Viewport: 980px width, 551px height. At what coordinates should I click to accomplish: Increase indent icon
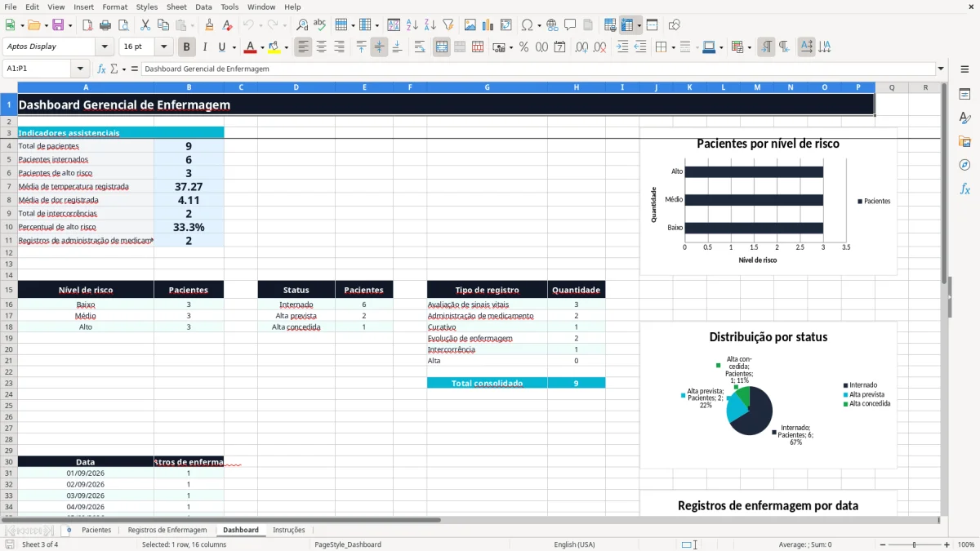622,47
